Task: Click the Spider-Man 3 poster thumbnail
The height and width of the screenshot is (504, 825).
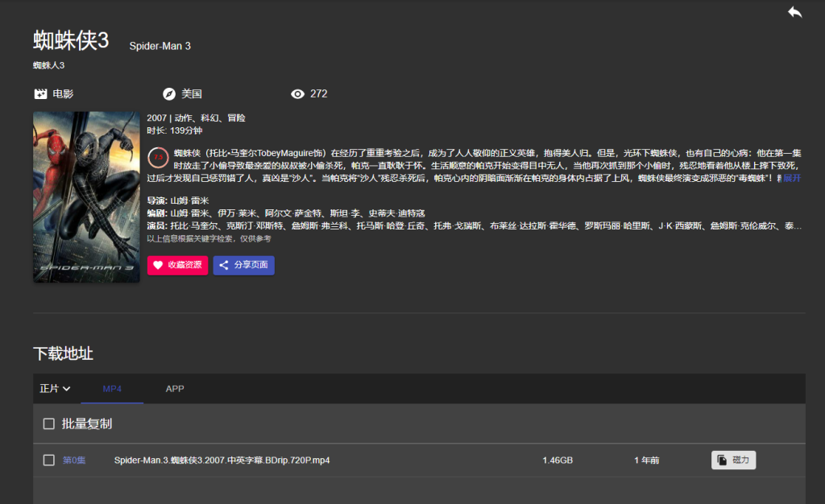Action: click(86, 196)
